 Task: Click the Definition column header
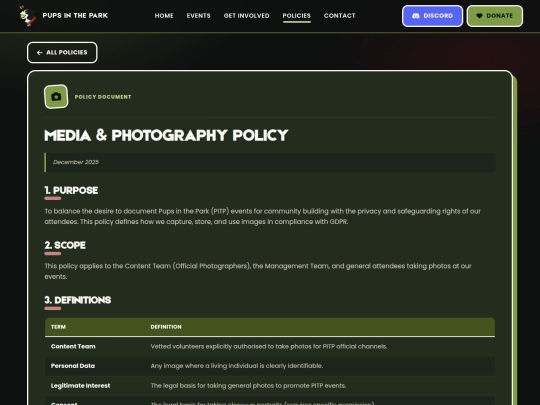coord(166,327)
